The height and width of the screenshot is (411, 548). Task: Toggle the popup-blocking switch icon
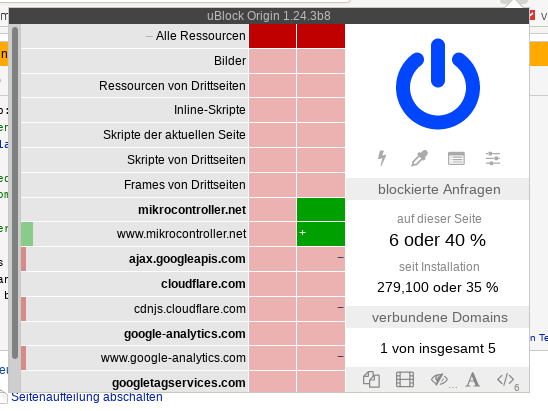click(x=371, y=379)
